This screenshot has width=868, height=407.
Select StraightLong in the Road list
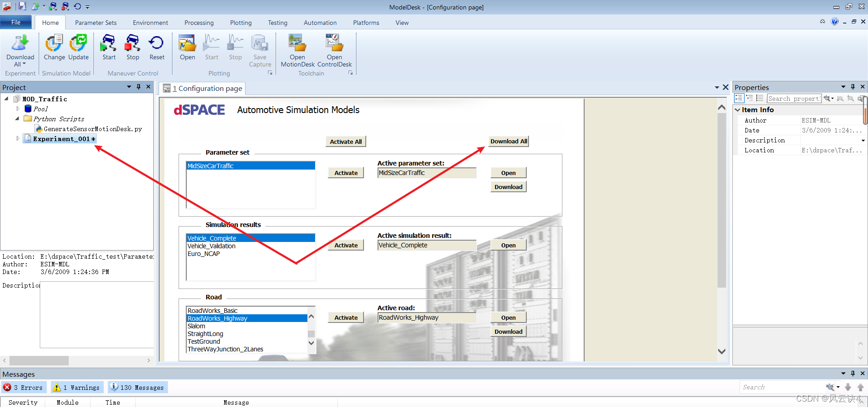205,334
